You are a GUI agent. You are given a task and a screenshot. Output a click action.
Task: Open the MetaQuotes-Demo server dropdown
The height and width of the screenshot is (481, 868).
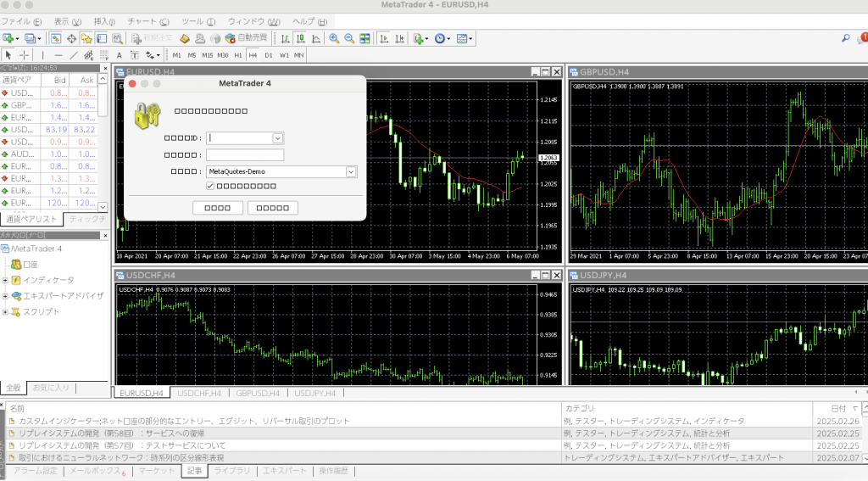pos(350,171)
